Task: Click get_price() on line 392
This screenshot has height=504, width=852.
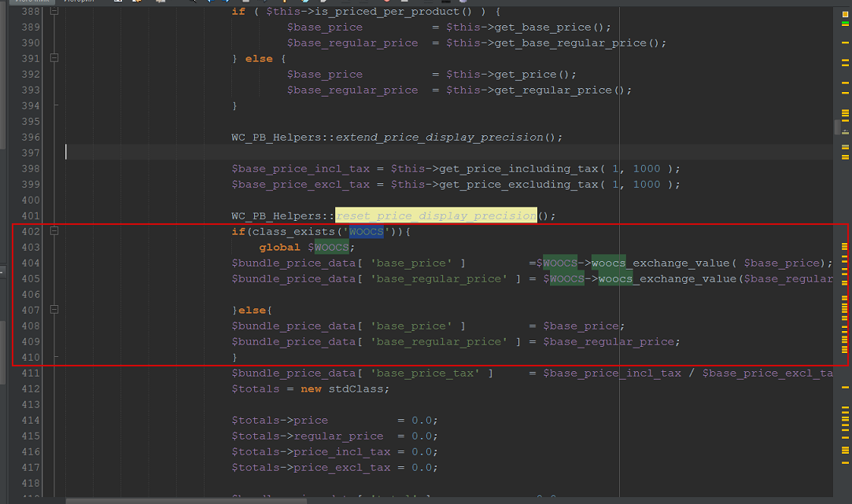Action: (x=532, y=75)
